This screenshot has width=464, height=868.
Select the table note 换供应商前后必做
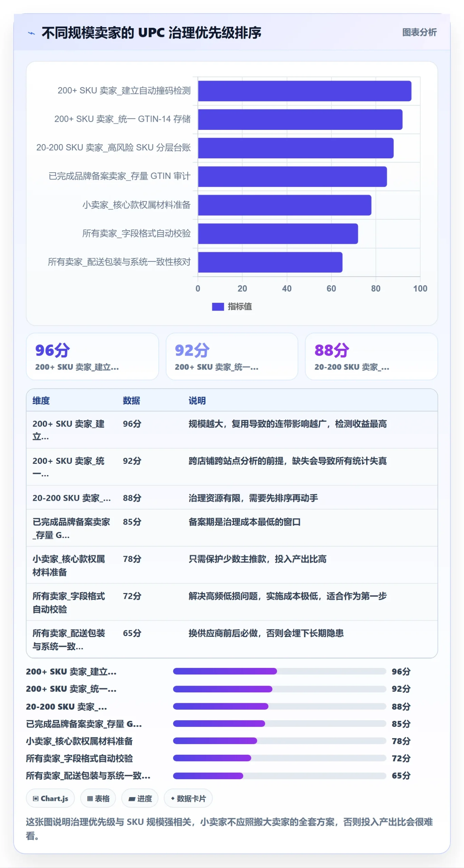(x=266, y=633)
